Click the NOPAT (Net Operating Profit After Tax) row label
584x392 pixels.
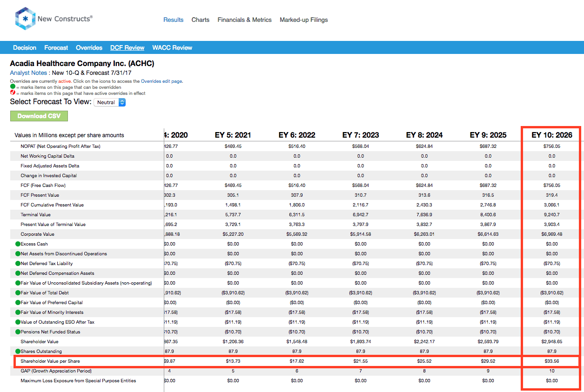(60, 146)
